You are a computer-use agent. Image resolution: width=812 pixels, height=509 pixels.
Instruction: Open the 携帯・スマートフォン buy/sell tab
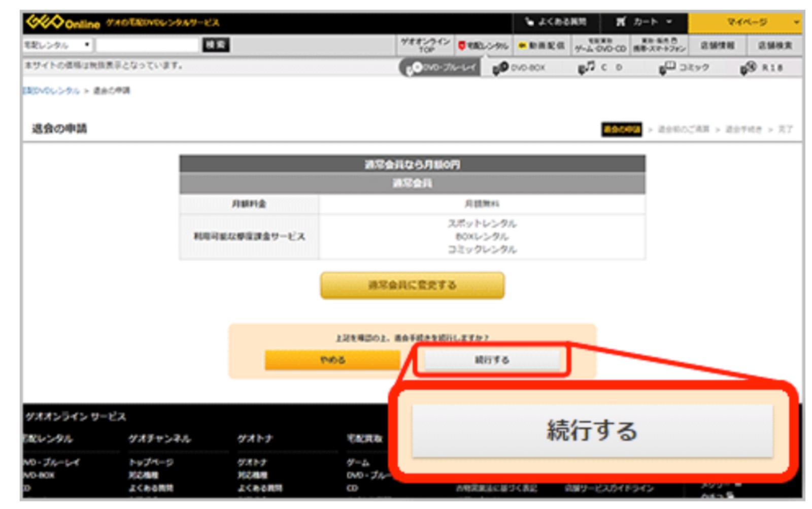[x=659, y=46]
